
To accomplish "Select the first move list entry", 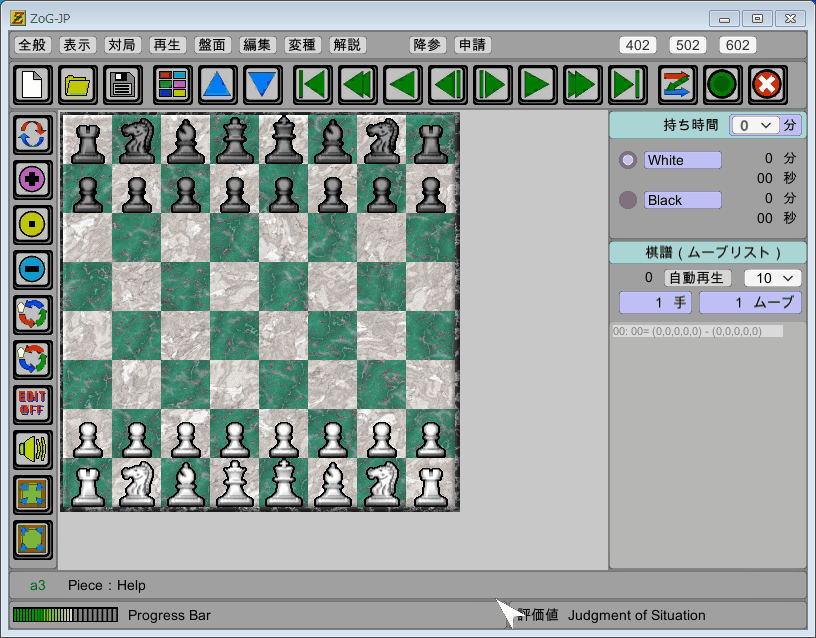I will (697, 331).
